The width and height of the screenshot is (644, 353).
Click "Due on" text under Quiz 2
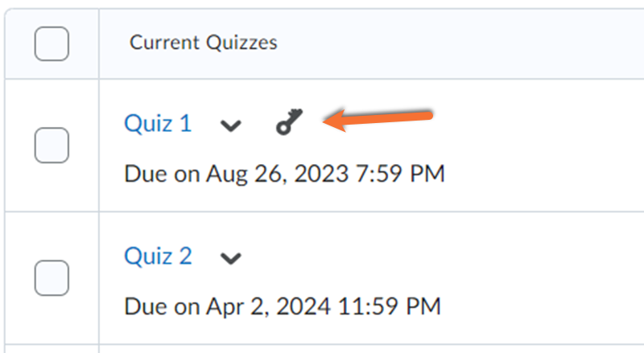[x=161, y=306]
